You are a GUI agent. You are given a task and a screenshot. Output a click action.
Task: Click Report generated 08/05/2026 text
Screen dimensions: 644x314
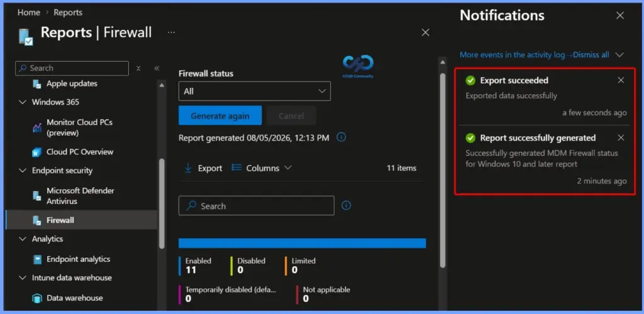coord(254,138)
